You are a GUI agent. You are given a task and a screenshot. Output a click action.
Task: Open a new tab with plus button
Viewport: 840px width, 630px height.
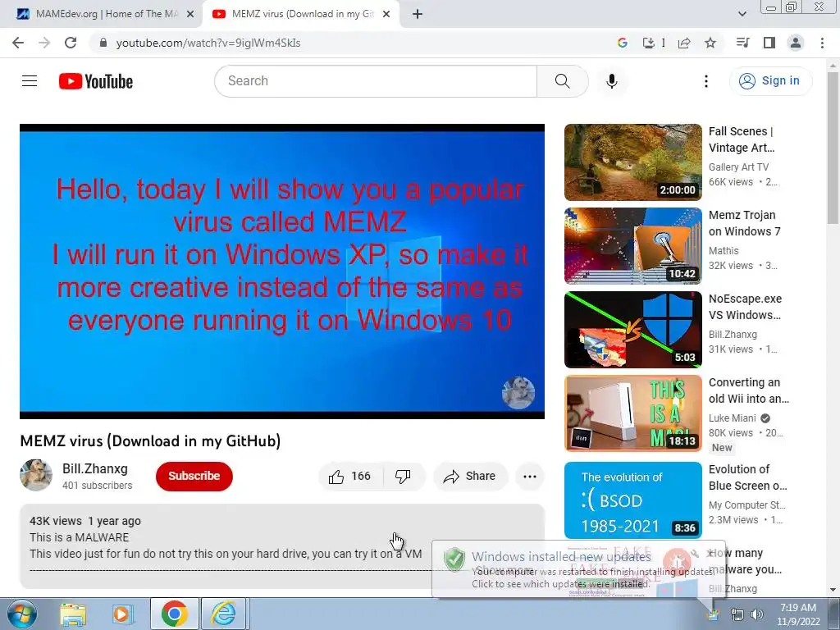click(x=418, y=15)
